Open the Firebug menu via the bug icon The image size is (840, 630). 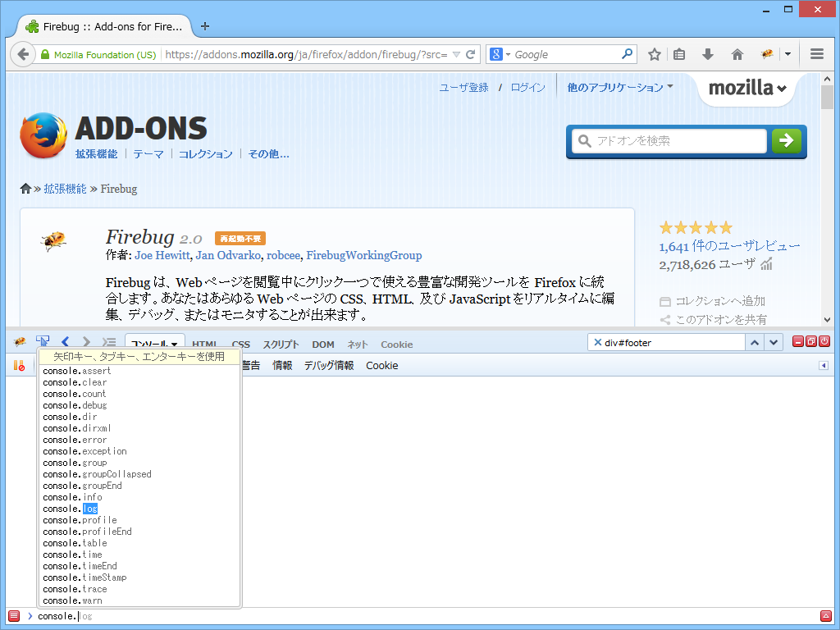click(18, 341)
